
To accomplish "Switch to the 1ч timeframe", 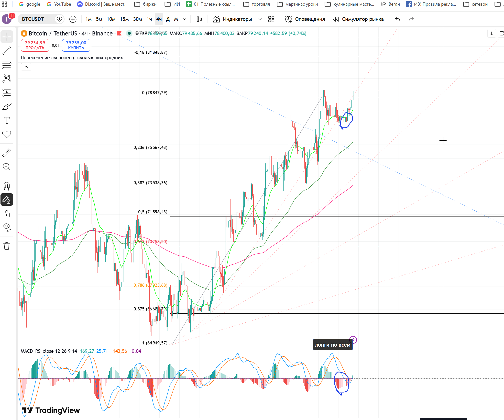I will click(149, 19).
